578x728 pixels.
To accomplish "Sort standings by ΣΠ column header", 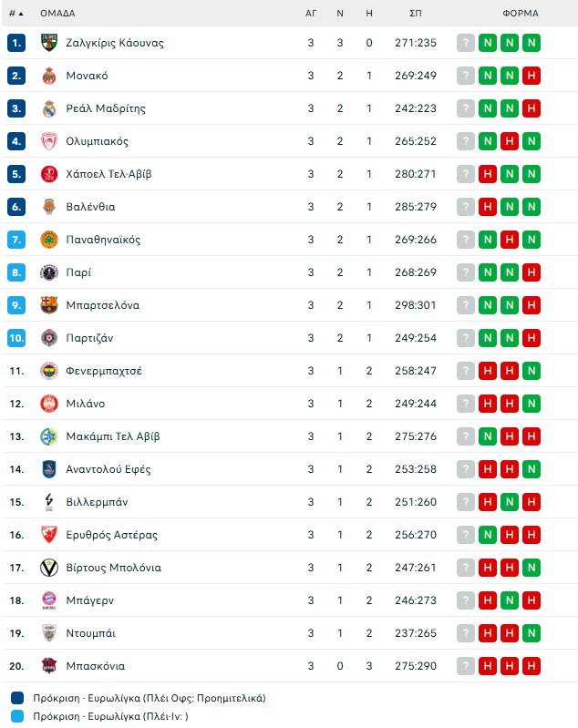I will 416,14.
